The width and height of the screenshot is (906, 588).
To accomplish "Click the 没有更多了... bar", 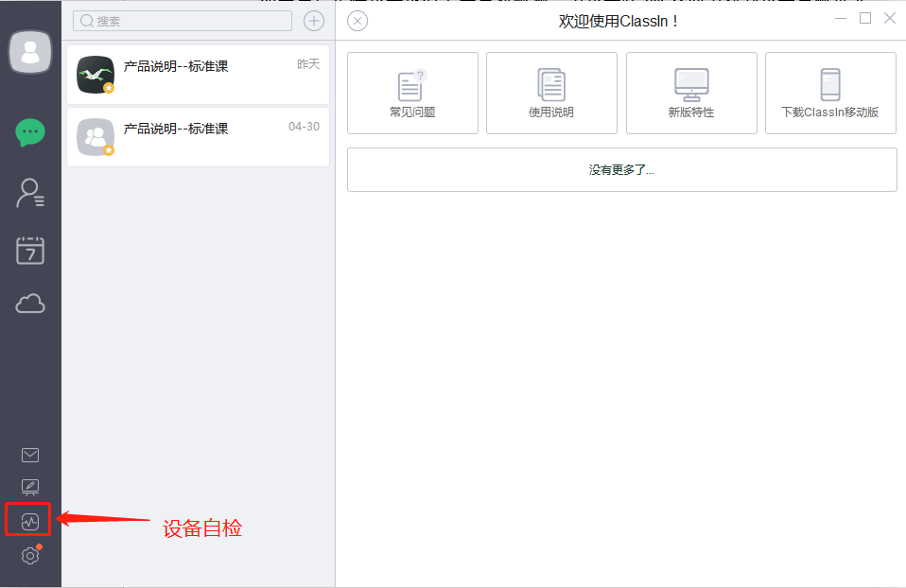I will point(621,170).
